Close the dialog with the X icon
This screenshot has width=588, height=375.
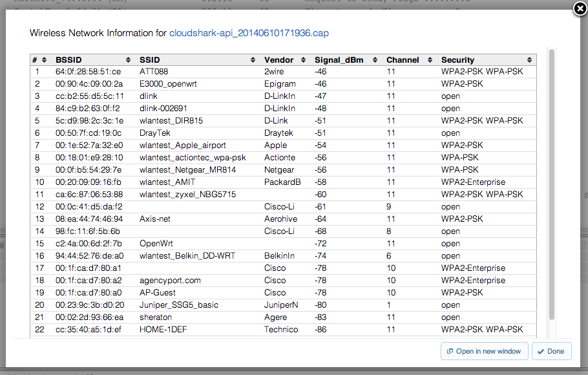580,8
